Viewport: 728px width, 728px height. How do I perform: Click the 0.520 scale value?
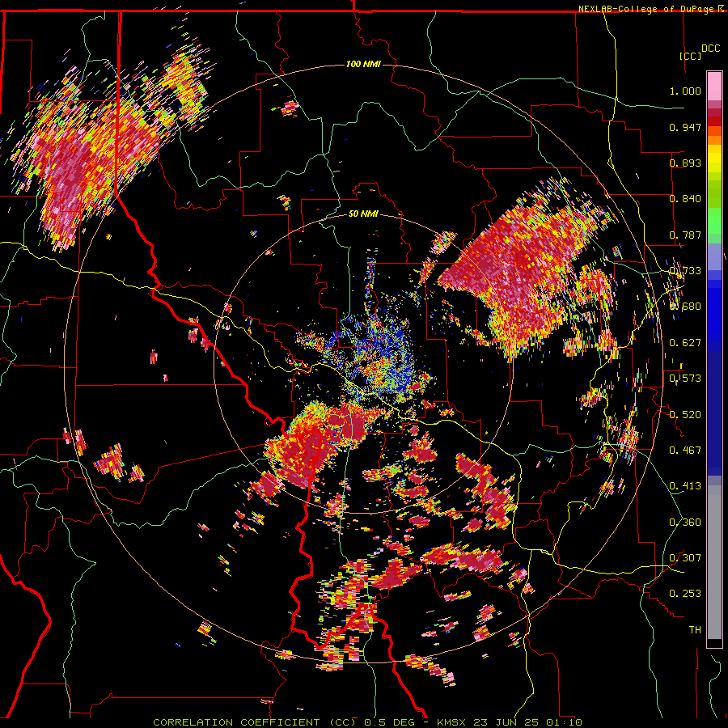(685, 415)
